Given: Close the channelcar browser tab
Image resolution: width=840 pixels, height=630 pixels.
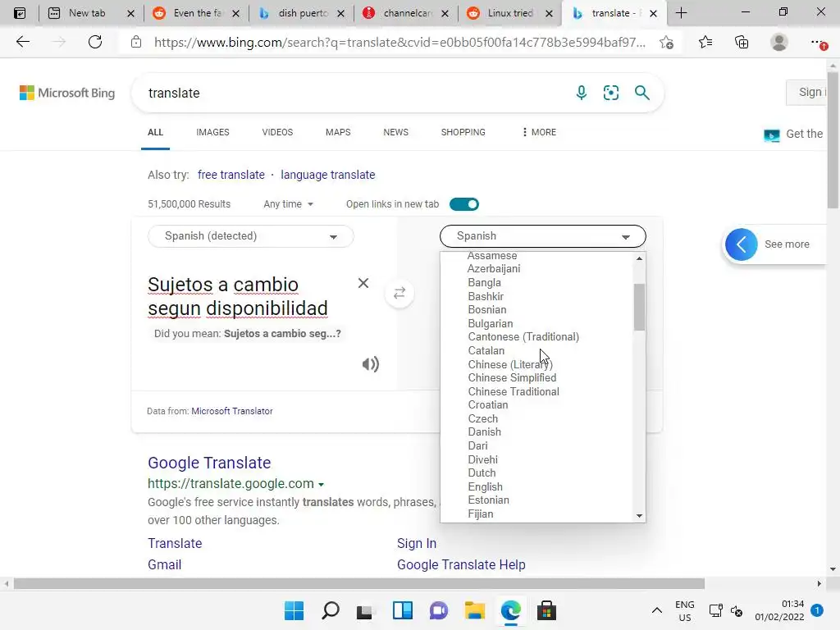Looking at the screenshot, I should [445, 13].
